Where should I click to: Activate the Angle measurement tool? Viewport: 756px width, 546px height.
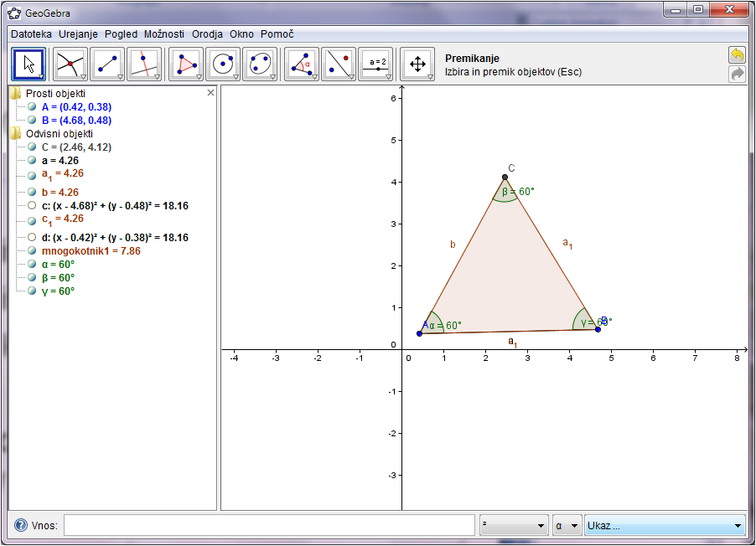[x=298, y=64]
